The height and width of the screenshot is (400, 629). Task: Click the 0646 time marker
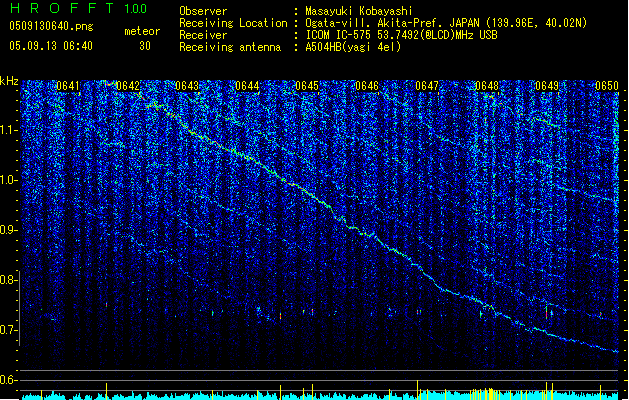click(367, 86)
